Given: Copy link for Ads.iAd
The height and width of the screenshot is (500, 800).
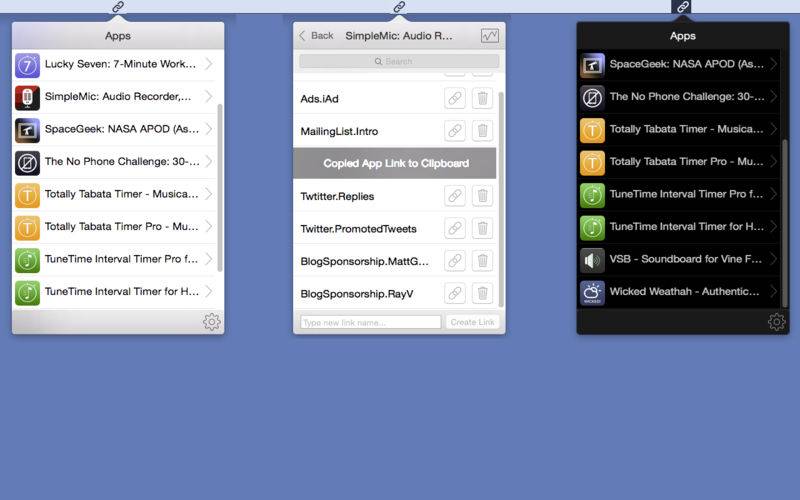Looking at the screenshot, I should tap(455, 99).
